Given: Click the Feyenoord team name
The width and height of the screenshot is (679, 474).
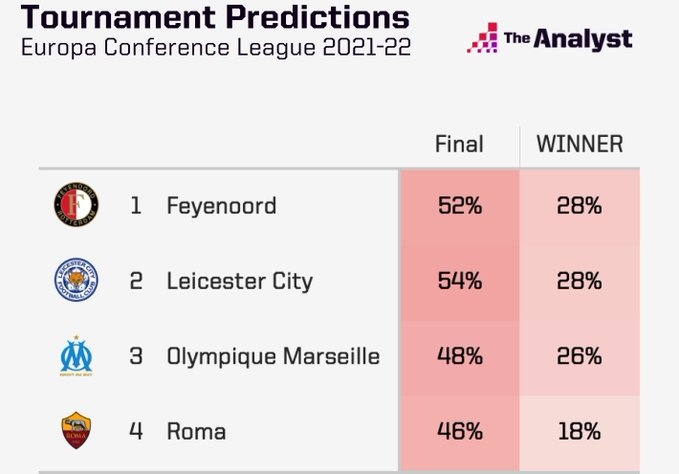Looking at the screenshot, I should point(221,207).
